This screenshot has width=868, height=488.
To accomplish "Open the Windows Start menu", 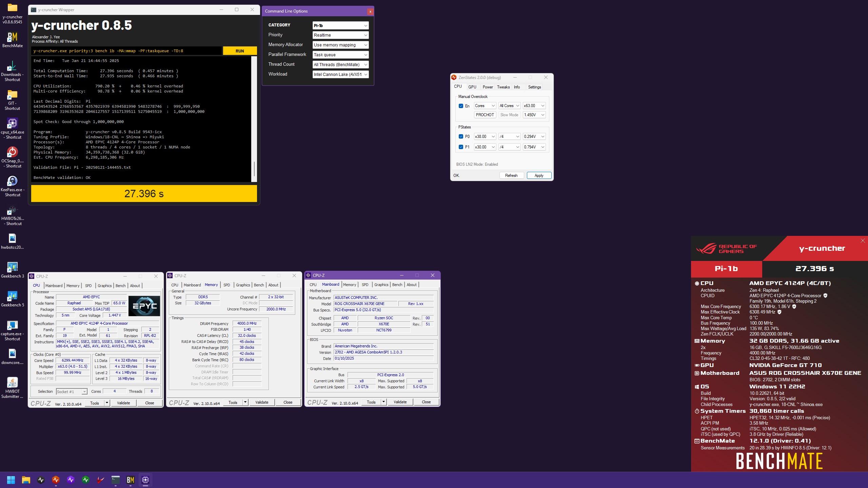I will pos(11,480).
